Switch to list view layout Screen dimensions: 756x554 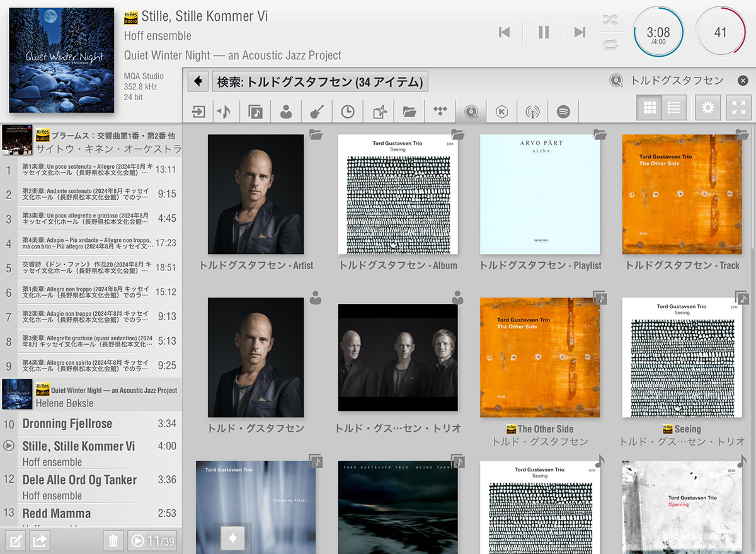coord(673,108)
